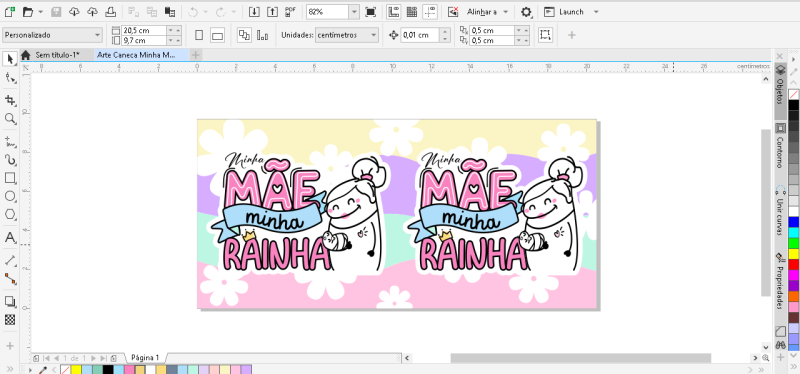Click the yellow swatch in document palette
This screenshot has height=374, width=800.
(76, 369)
